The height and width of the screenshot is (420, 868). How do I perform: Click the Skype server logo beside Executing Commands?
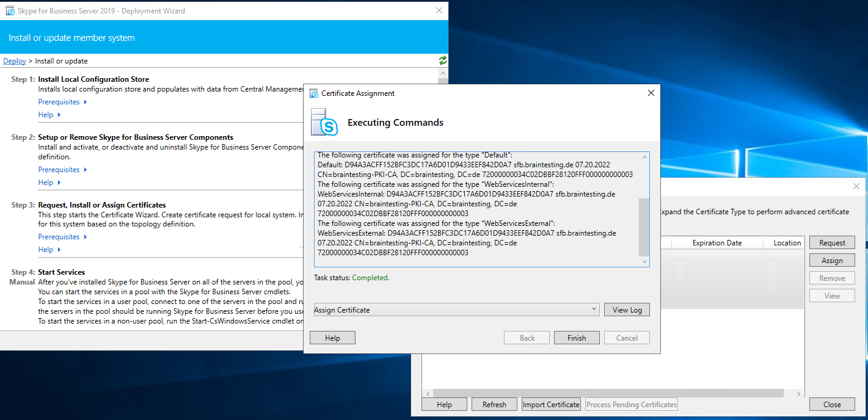click(324, 122)
